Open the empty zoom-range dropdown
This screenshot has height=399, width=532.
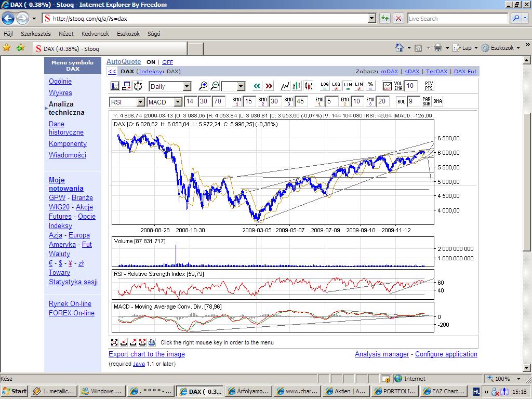241,87
